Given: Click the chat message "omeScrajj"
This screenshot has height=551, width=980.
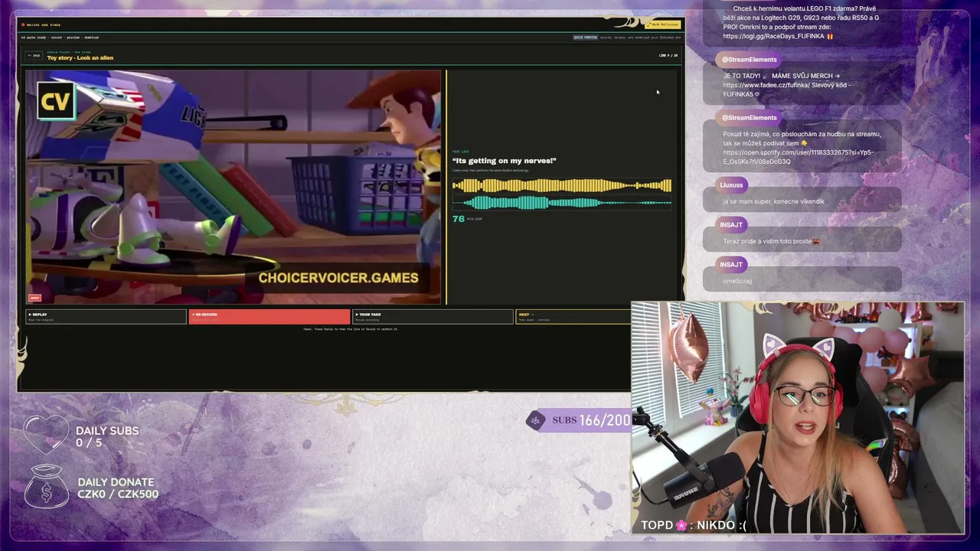Looking at the screenshot, I should (737, 281).
